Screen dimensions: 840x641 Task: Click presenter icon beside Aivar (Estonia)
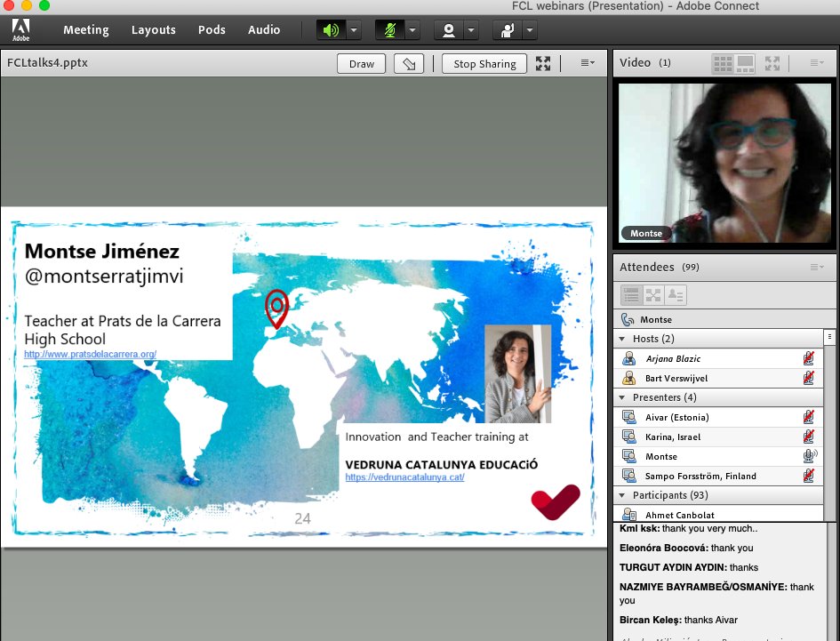629,418
